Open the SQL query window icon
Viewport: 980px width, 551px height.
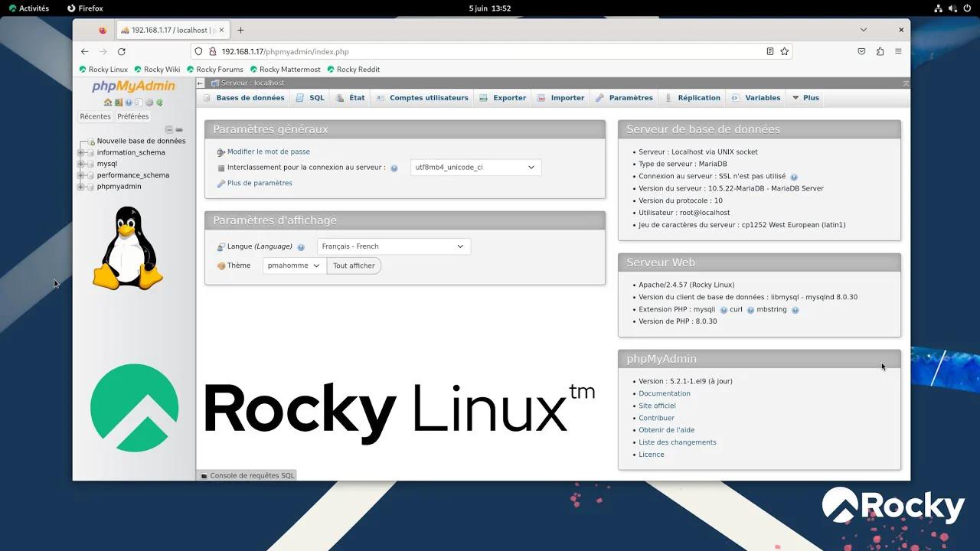pos(128,103)
